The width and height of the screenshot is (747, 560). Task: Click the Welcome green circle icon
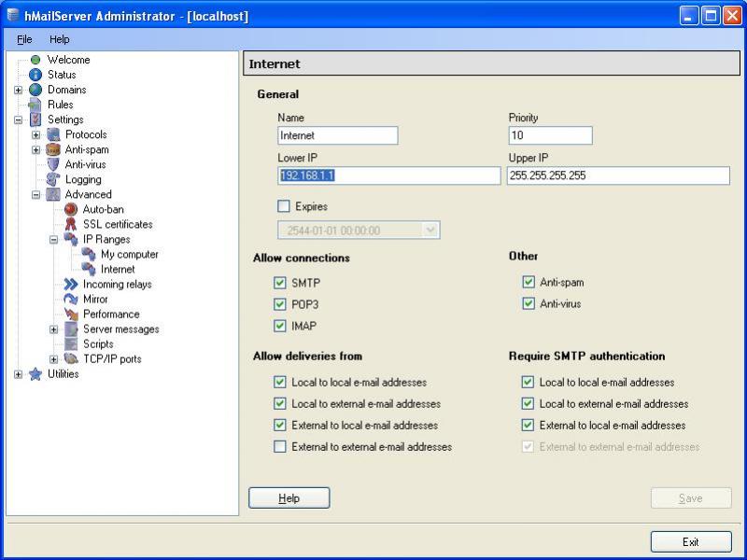click(35, 60)
